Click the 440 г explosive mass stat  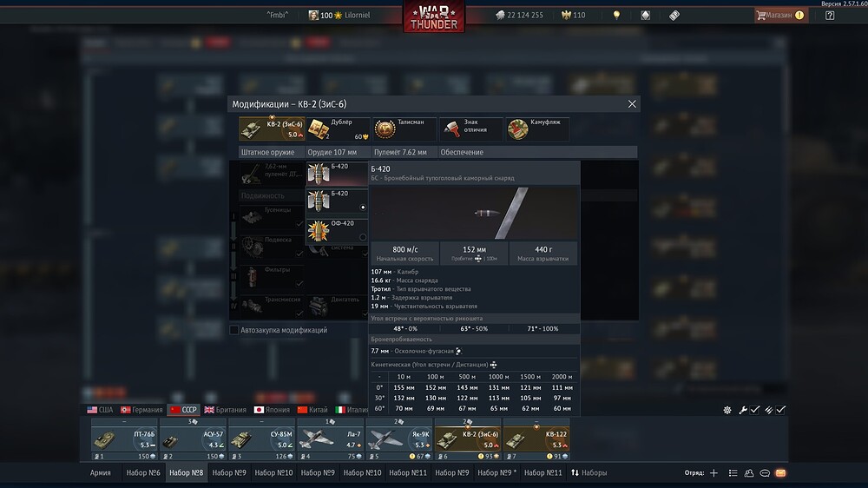tap(543, 254)
